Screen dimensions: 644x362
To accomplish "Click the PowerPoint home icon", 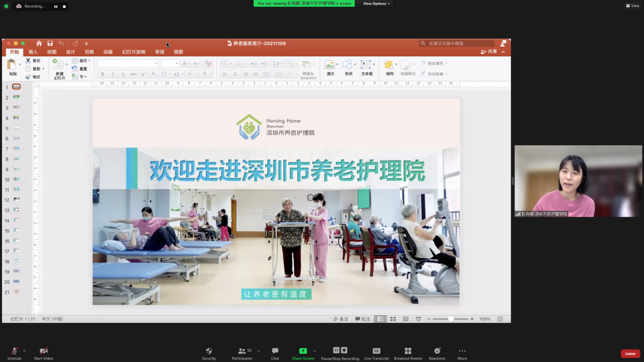I will coord(39,44).
